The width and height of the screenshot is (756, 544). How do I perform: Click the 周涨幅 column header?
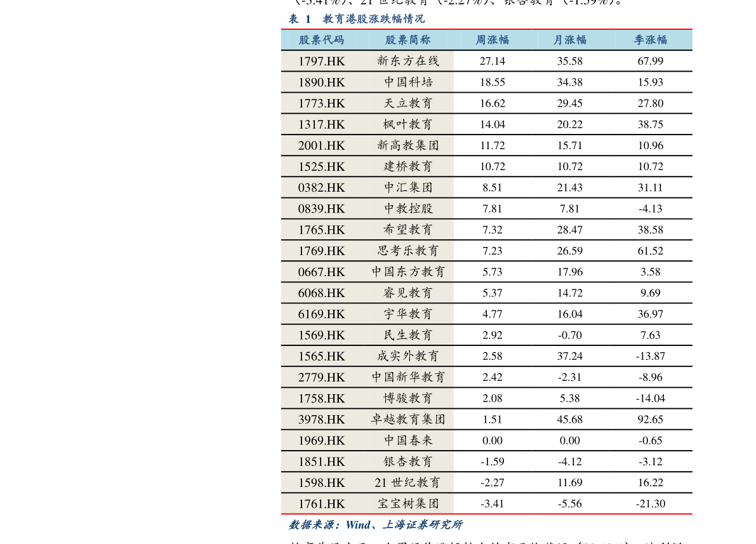coord(492,40)
